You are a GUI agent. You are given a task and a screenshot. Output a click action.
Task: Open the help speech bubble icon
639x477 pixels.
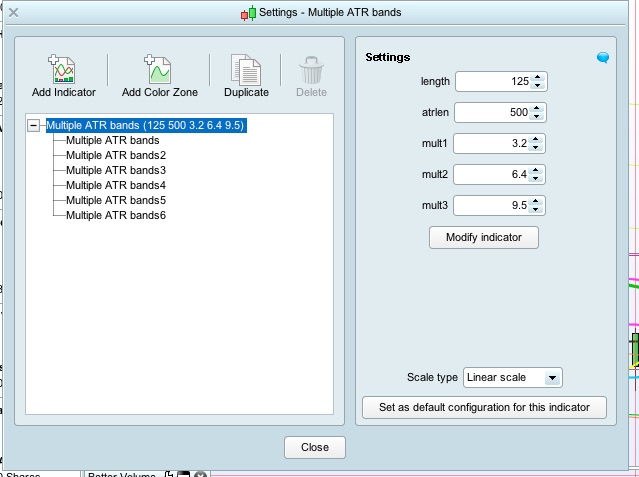[603, 57]
